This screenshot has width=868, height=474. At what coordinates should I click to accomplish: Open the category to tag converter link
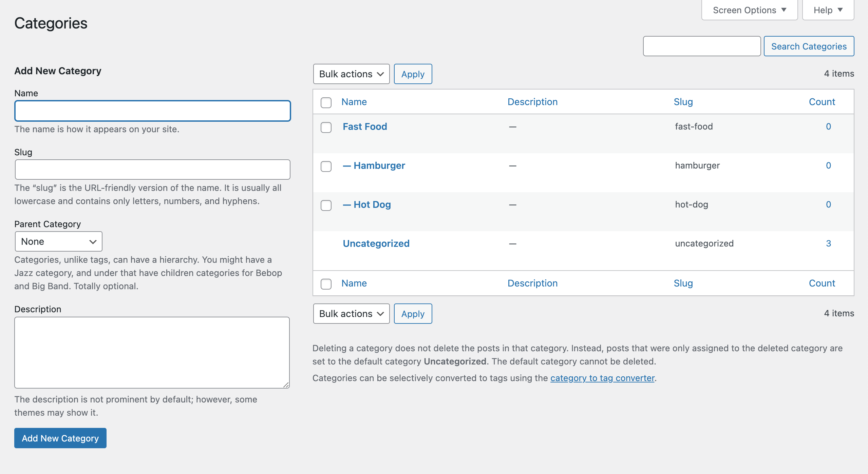[x=602, y=378]
